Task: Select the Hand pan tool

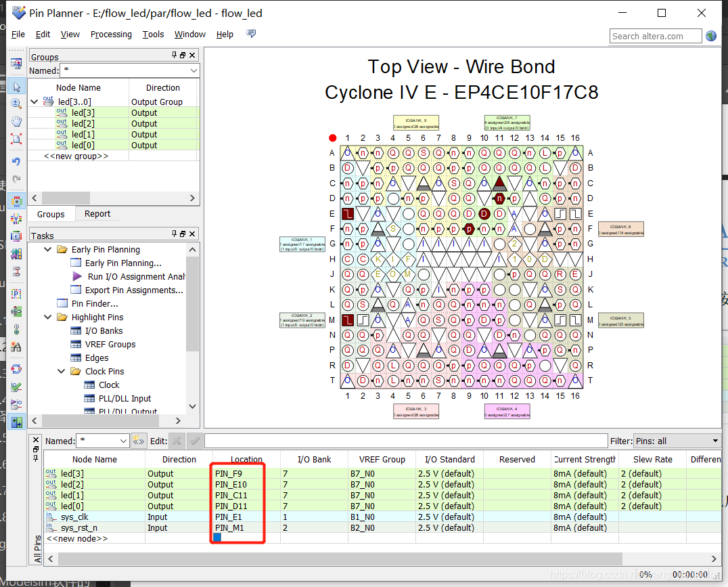Action: (x=16, y=121)
